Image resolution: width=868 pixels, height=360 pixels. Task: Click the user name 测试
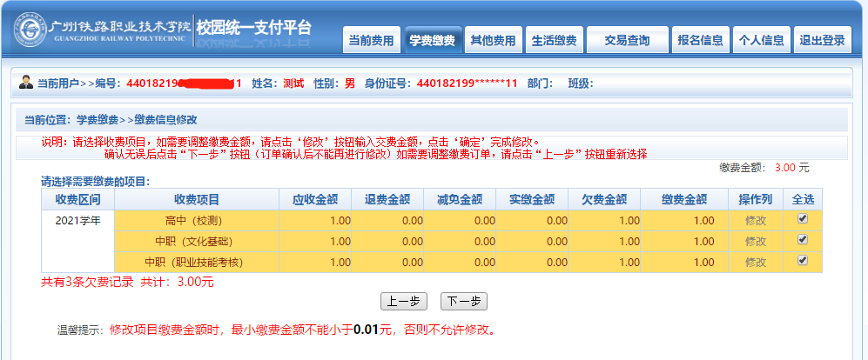click(293, 83)
